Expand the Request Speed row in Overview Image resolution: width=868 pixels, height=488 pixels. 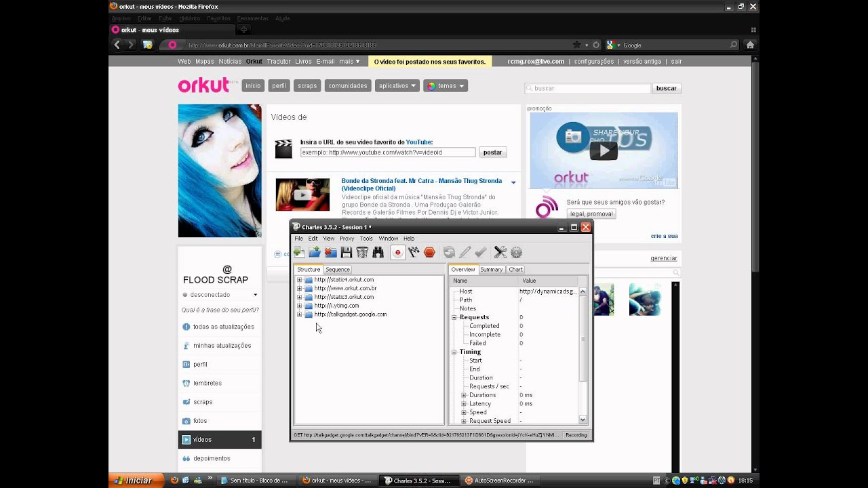coord(465,421)
